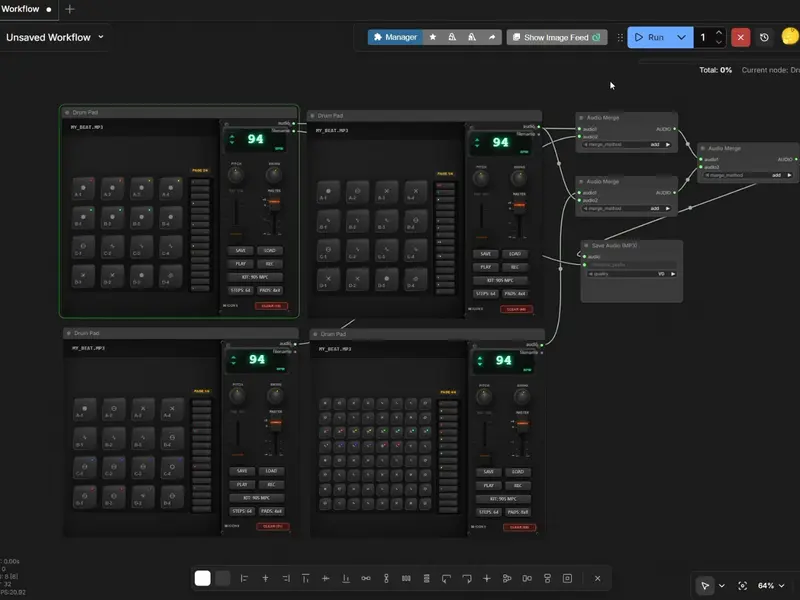
Task: Open the queue history clock icon
Action: coord(764,37)
